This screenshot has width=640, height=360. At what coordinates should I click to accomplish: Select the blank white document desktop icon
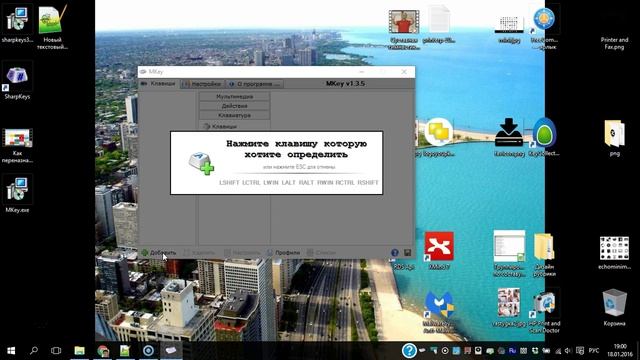[439, 25]
